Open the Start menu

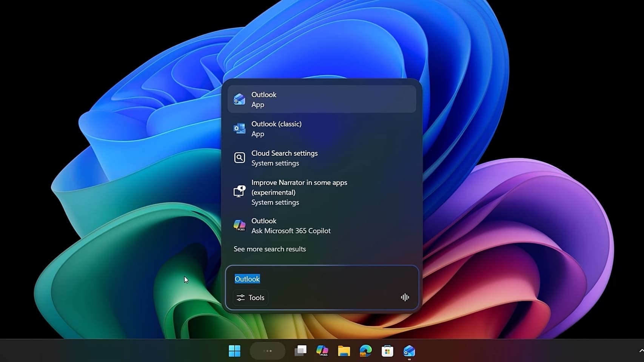(x=235, y=351)
